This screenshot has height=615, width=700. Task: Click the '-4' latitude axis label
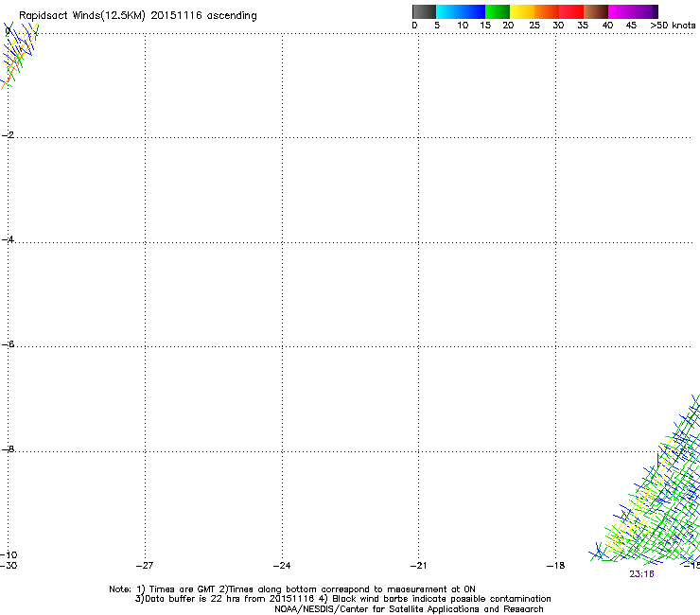[x=8, y=239]
